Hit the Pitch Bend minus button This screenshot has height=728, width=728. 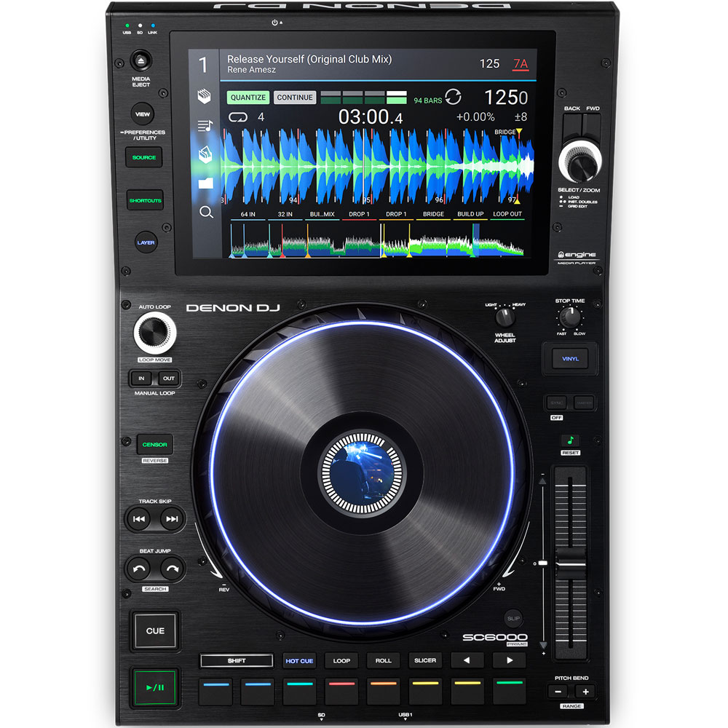(558, 692)
